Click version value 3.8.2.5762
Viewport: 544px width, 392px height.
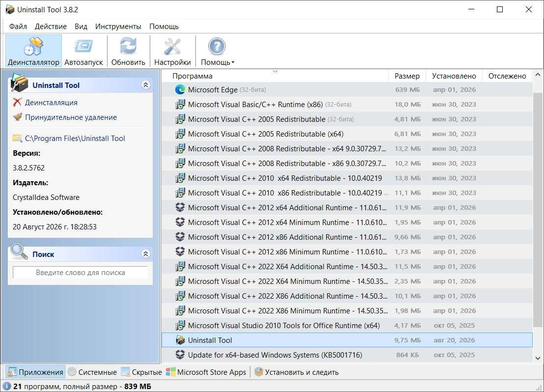pyautogui.click(x=29, y=168)
